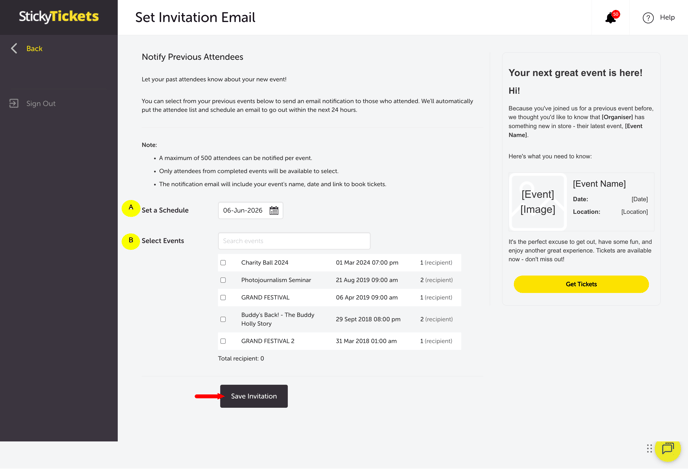This screenshot has height=469, width=688.
Task: Click the Back menu item
Action: [34, 48]
